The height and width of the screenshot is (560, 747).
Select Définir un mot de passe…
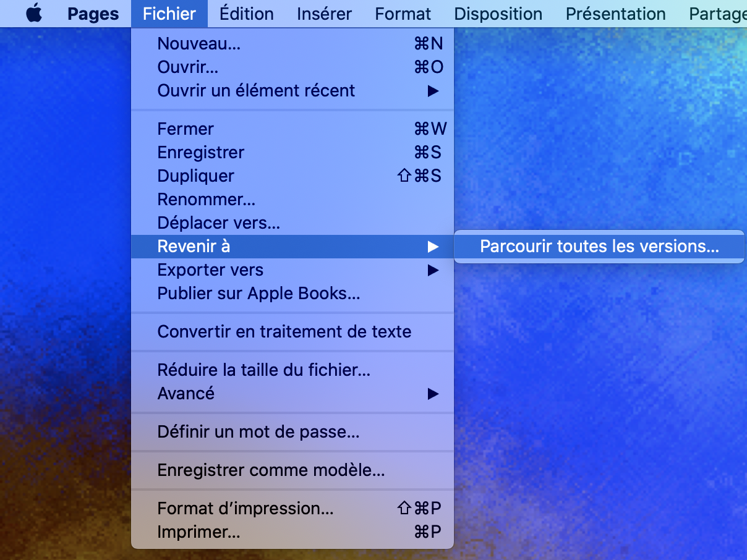click(x=292, y=431)
